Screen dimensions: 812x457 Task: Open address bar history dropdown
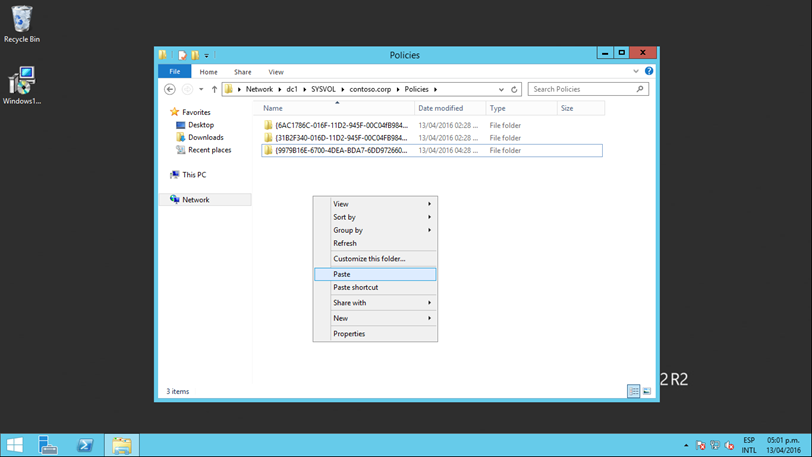pyautogui.click(x=501, y=89)
